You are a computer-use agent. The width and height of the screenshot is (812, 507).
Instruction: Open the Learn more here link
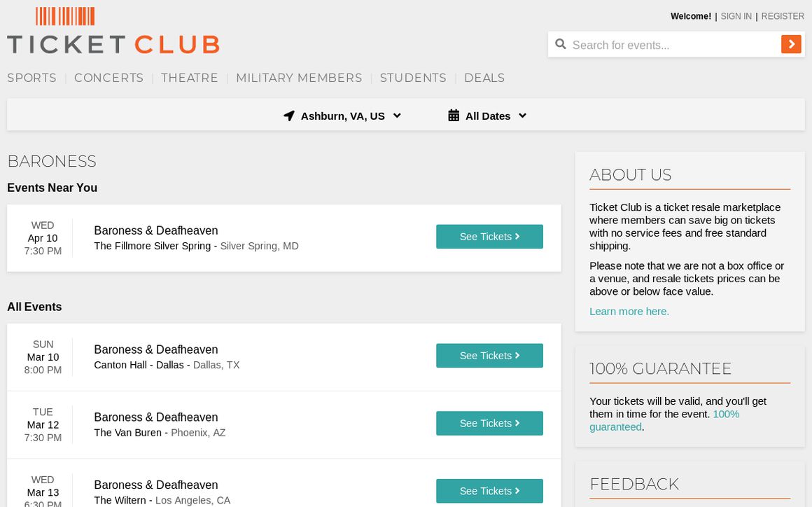[x=629, y=312]
